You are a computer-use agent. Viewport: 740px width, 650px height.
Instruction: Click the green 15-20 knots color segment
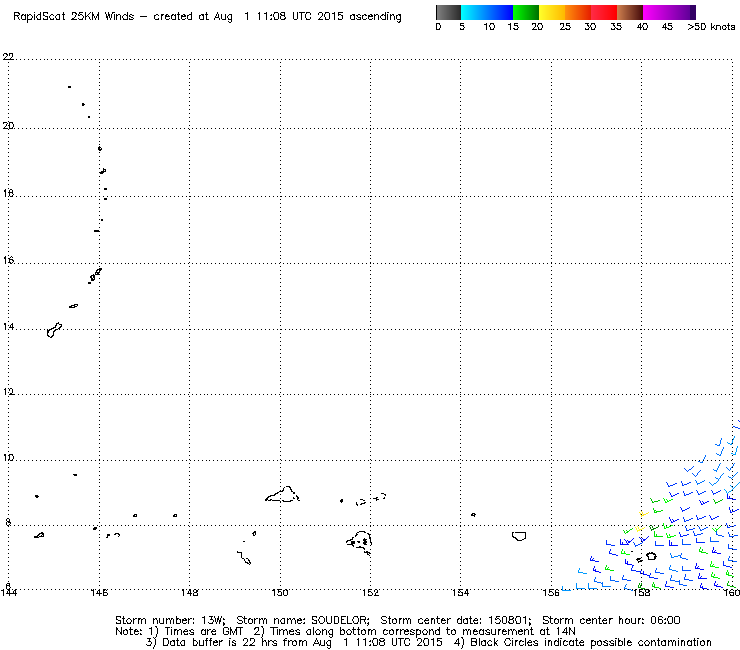click(x=526, y=12)
